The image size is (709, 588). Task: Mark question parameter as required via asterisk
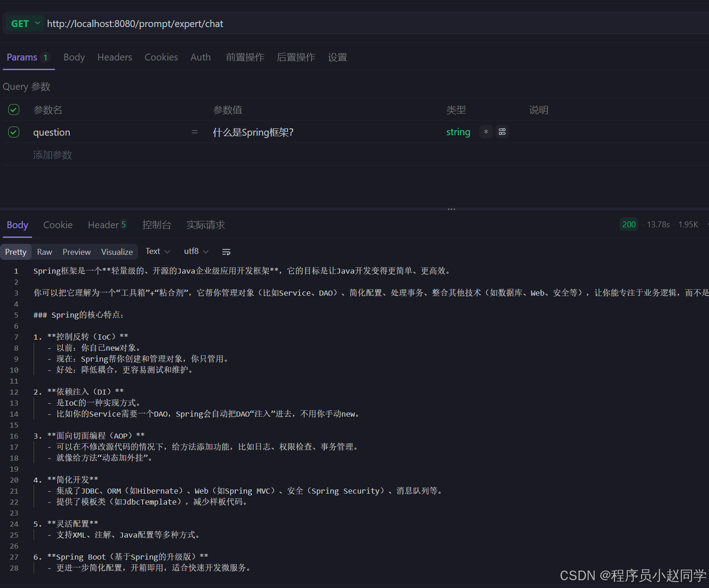click(486, 132)
